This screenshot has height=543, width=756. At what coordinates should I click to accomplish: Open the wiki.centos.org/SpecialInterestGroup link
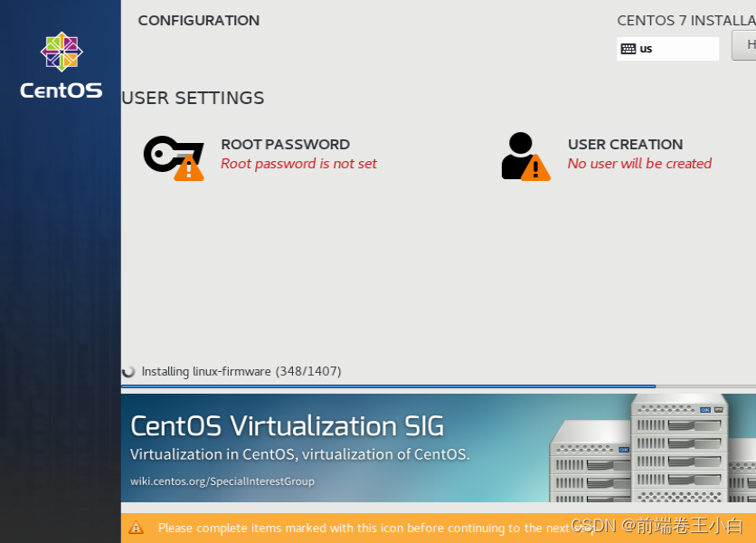coord(223,482)
